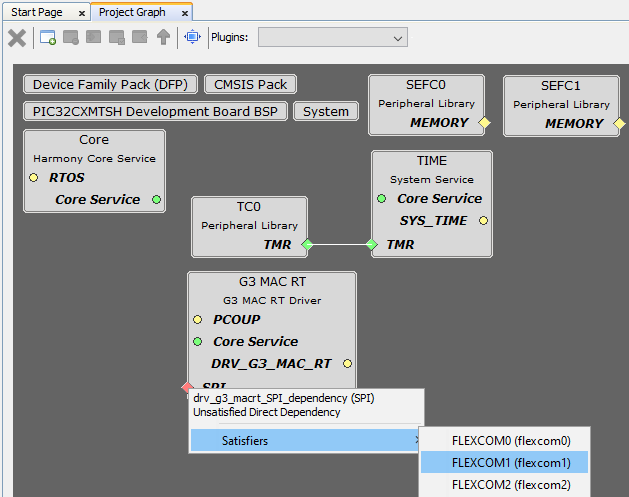Select the Device Family Pack (DFP) component
This screenshot has width=629, height=497.
point(110,85)
